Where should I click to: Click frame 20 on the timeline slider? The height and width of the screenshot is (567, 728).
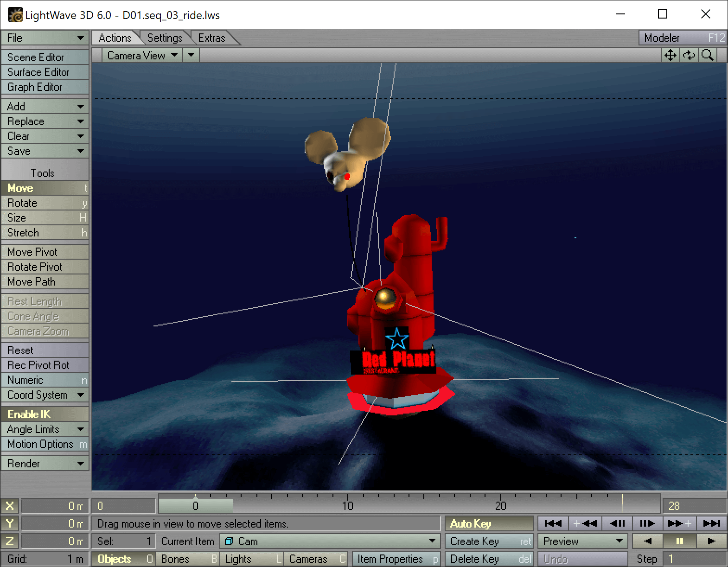click(x=501, y=505)
